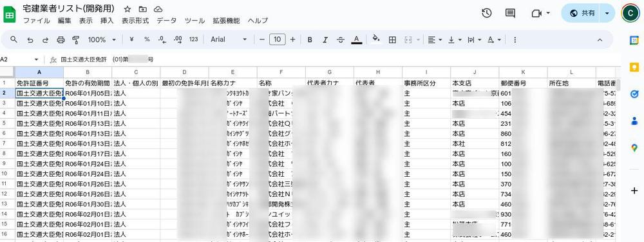Select column A header
644x242 pixels.
pyautogui.click(x=39, y=72)
